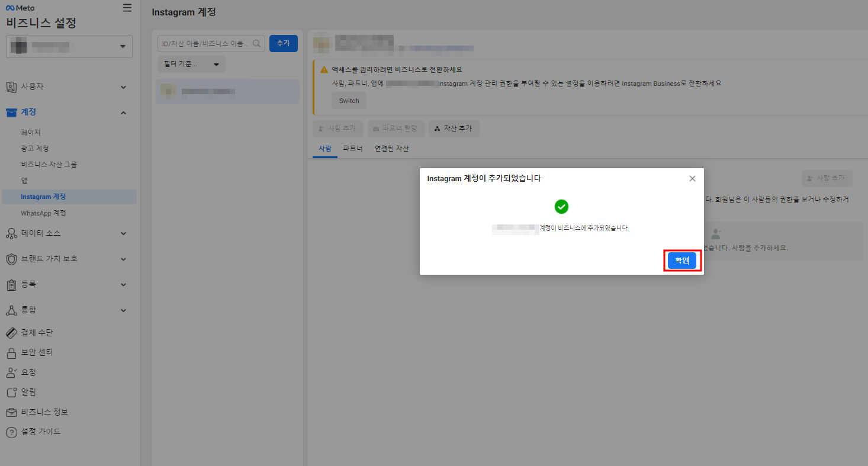Select Instagram 계정 sidebar item
Screen dimensions: 868x466
click(x=69, y=197)
